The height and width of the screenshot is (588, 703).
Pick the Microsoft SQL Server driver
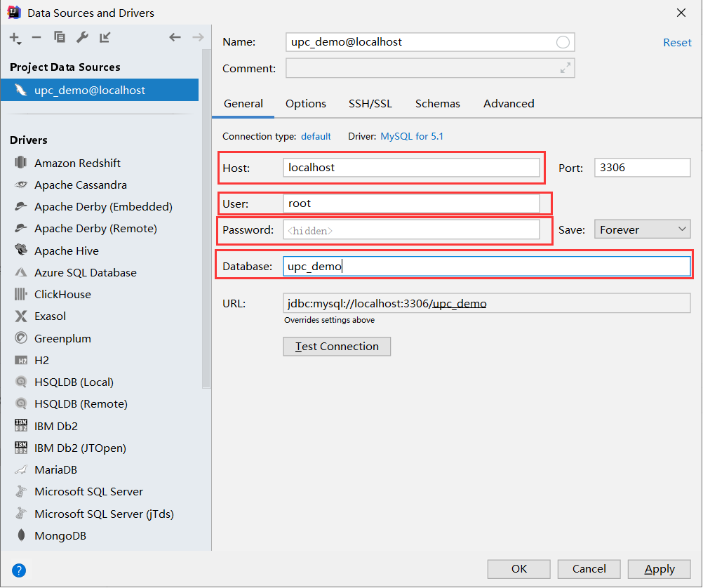pyautogui.click(x=88, y=492)
